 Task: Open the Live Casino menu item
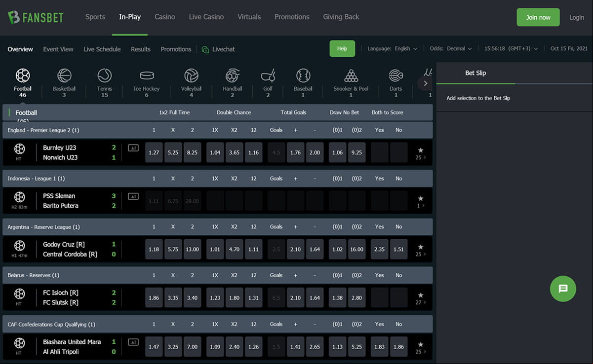(x=206, y=17)
